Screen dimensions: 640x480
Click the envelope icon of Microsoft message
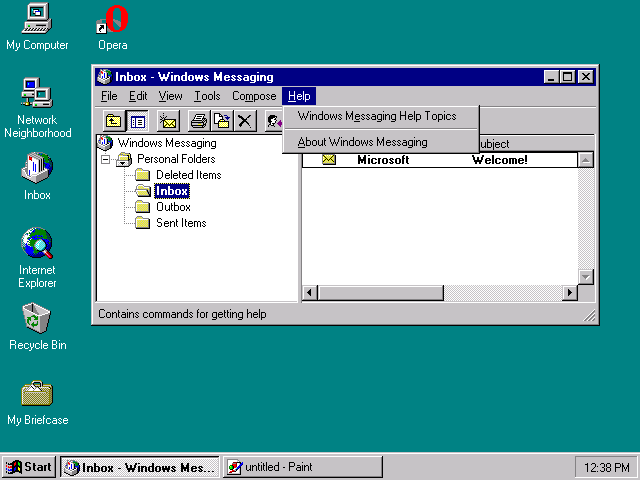click(329, 160)
